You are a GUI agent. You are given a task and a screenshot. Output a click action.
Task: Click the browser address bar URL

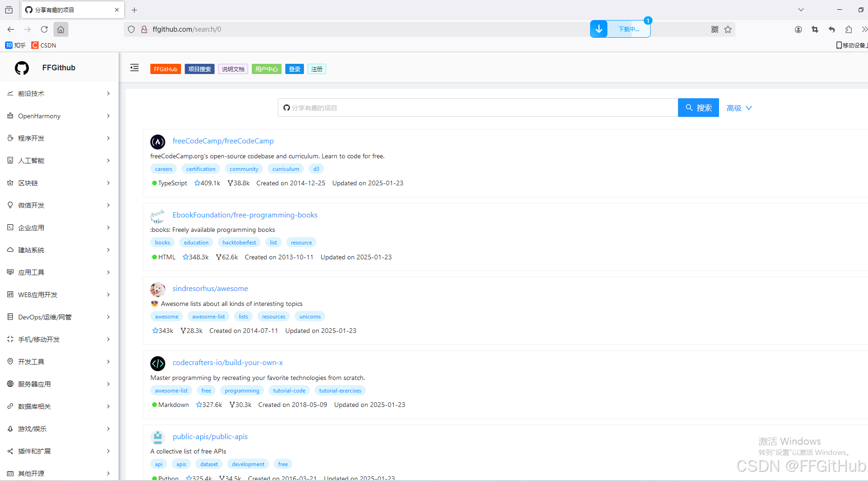(x=187, y=29)
